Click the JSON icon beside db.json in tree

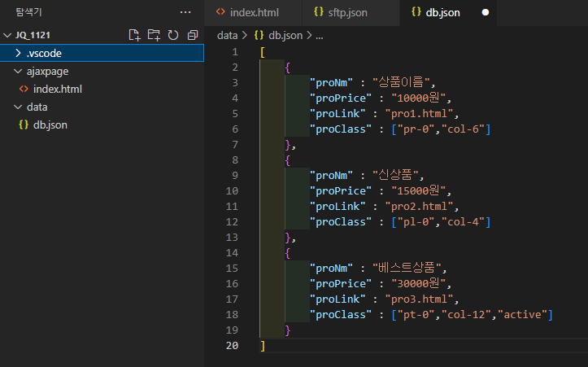click(24, 125)
